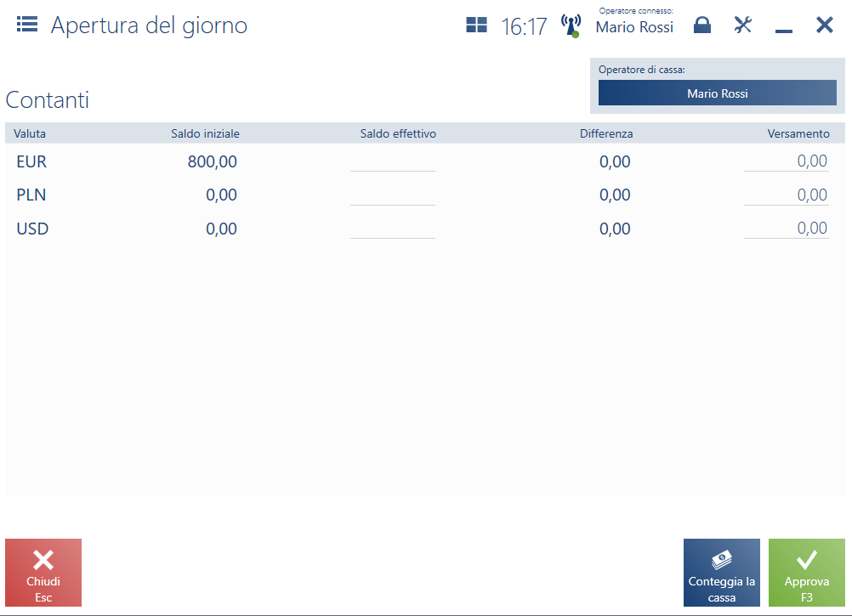
Task: Click EUR Differenza value 0,00
Action: pos(615,161)
